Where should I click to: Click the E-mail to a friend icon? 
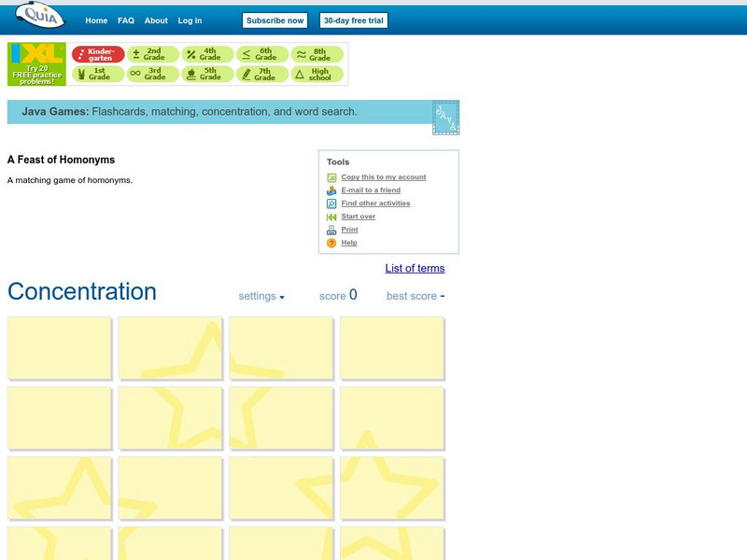tap(331, 190)
